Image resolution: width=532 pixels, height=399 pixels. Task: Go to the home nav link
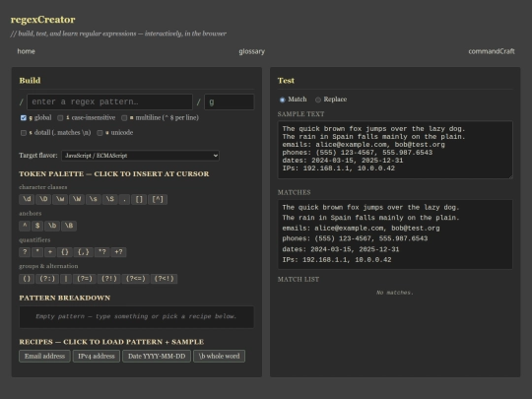click(27, 51)
